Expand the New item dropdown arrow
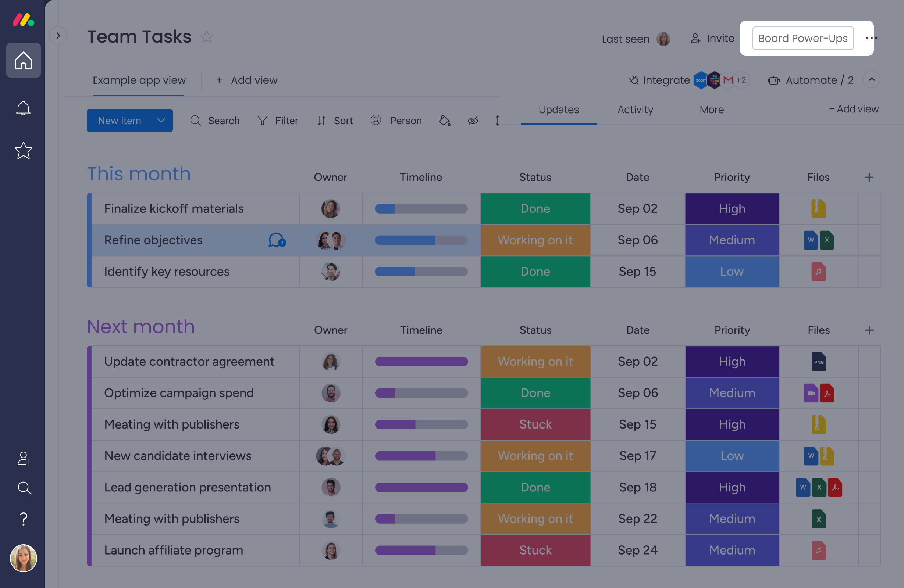 [161, 121]
